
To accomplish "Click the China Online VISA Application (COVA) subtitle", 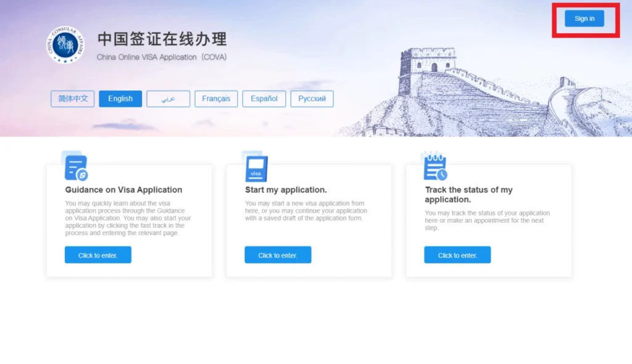I will [x=162, y=57].
